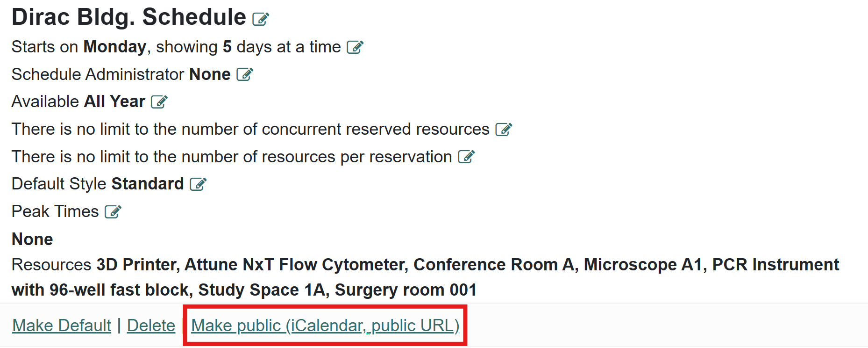Open the Schedule Administrator edit icon
The height and width of the screenshot is (348, 868).
[x=245, y=74]
